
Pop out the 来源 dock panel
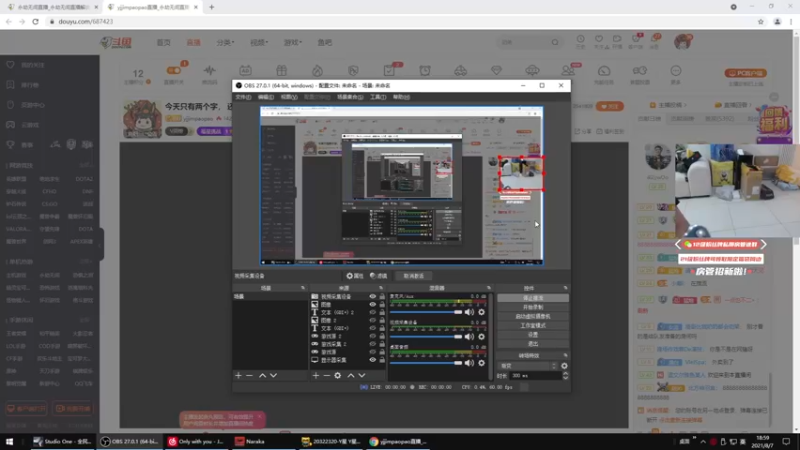(381, 288)
